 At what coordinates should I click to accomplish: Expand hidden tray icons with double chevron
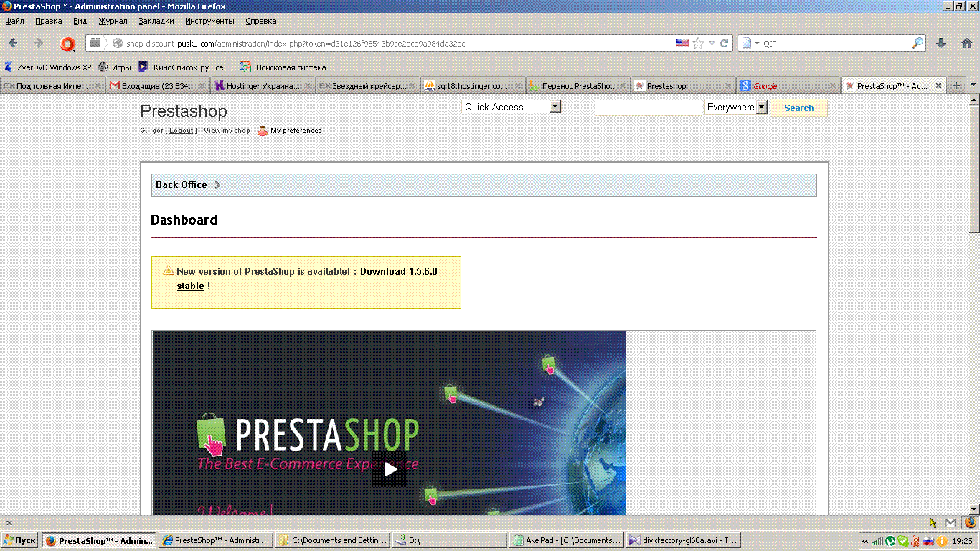click(x=865, y=540)
